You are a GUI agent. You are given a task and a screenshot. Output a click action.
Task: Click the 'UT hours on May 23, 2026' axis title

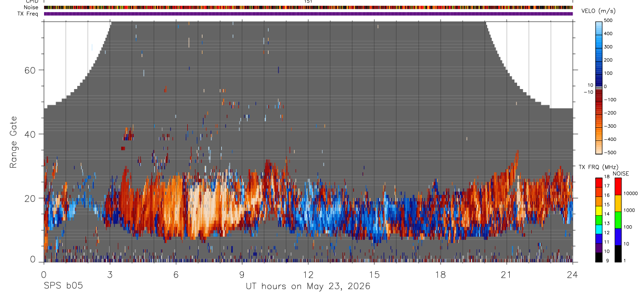tap(308, 286)
